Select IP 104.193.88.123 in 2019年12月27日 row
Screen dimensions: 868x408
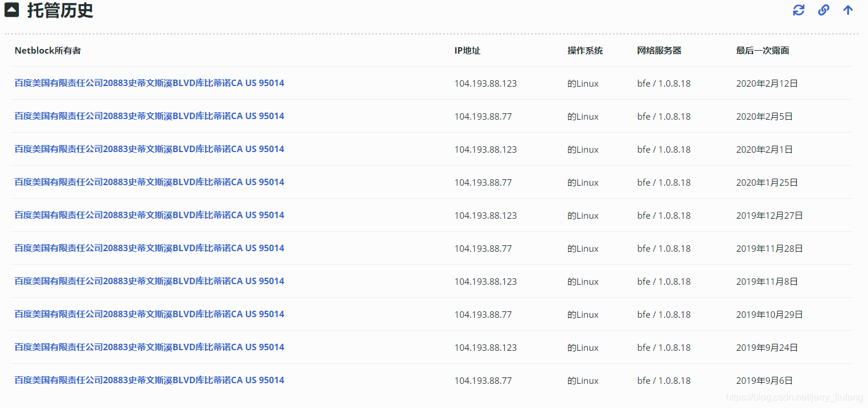(x=485, y=216)
